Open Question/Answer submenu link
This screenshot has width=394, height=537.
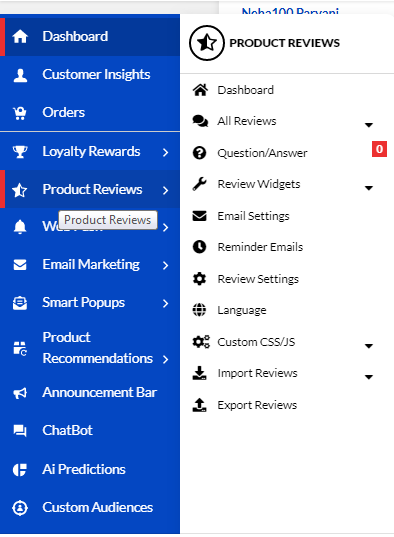[262, 153]
